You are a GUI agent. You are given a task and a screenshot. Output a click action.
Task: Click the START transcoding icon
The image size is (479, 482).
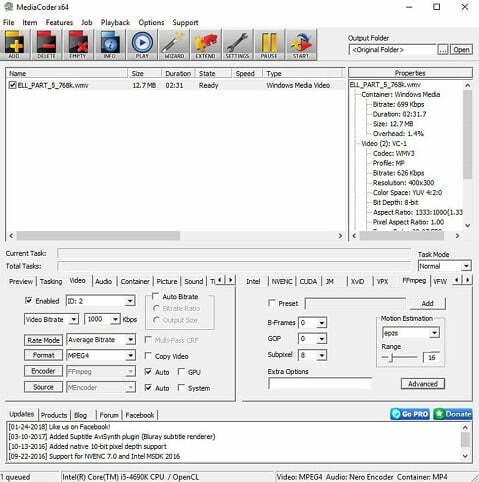click(301, 44)
